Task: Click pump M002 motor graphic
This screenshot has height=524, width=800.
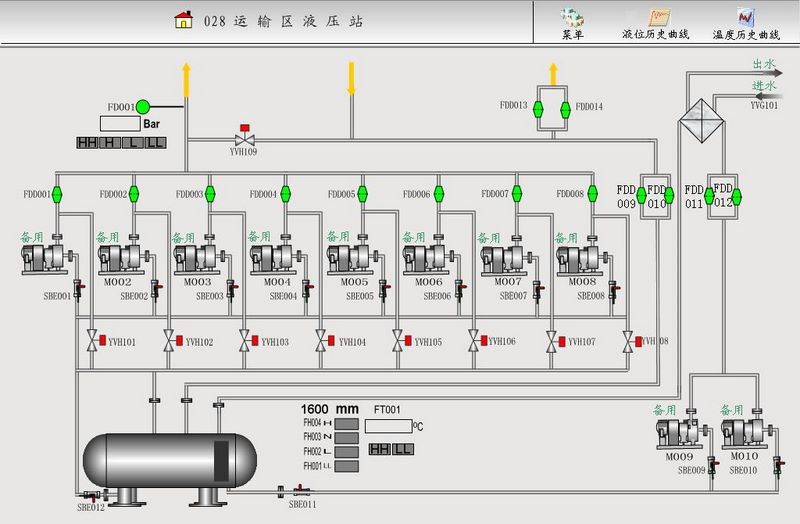Action: 121,258
